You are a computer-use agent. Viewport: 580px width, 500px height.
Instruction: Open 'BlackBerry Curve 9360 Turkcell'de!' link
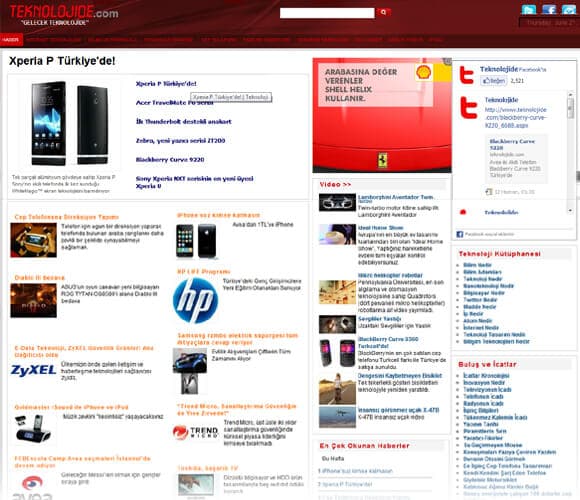tap(388, 342)
